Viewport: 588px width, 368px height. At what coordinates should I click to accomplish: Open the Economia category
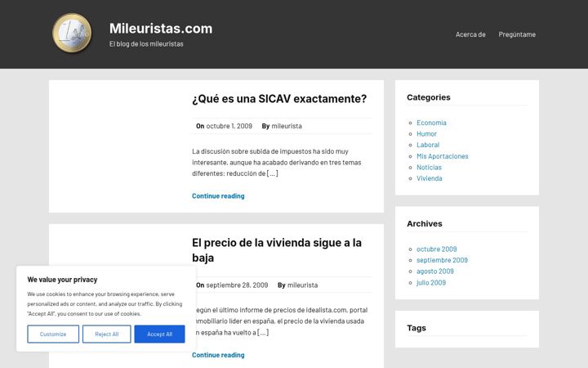pyautogui.click(x=431, y=123)
